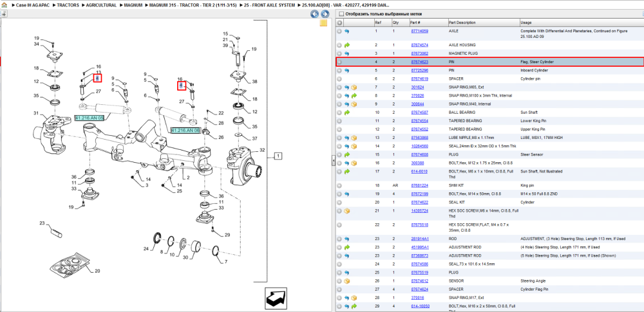
Task: Open TRACTORS breadcrumb
Action: click(68, 5)
